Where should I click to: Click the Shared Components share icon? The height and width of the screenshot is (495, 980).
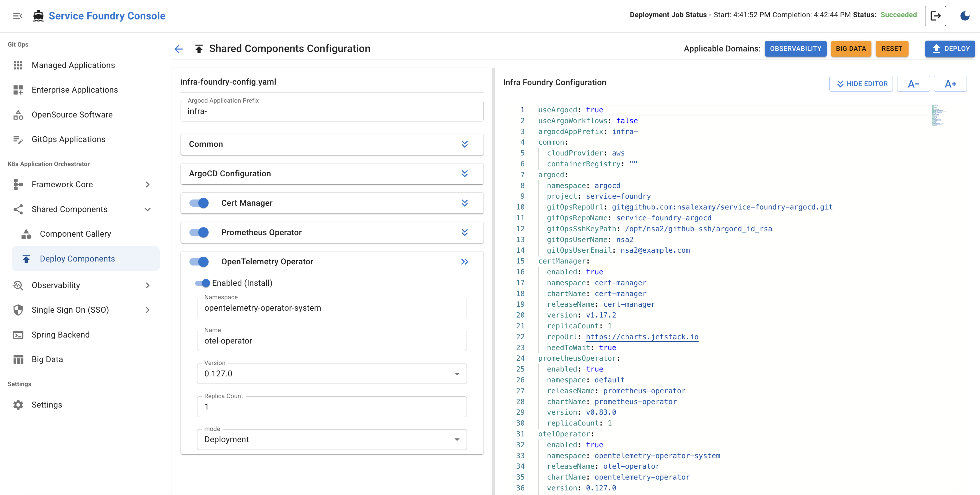[x=18, y=209]
